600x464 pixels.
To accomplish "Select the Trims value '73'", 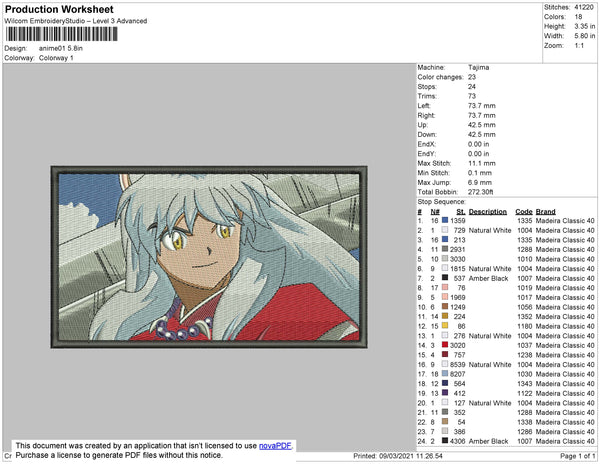I will (x=472, y=96).
